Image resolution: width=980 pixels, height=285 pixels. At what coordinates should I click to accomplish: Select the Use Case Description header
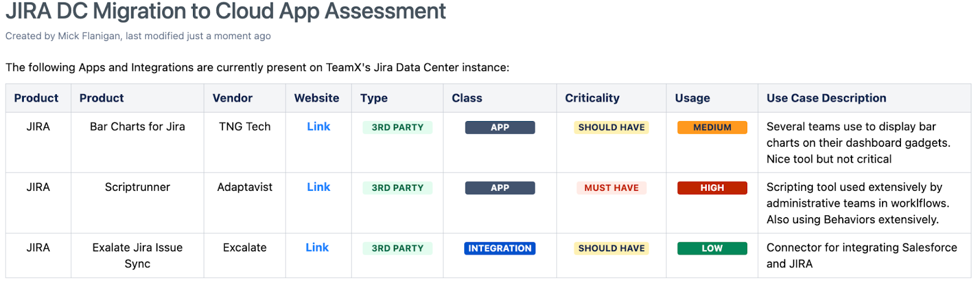pyautogui.click(x=826, y=98)
